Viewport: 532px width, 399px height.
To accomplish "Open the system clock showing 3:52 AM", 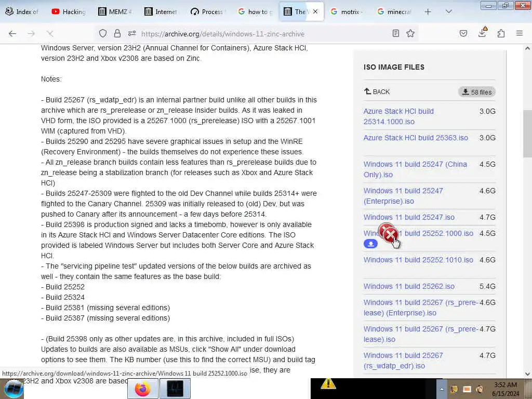I will pyautogui.click(x=505, y=389).
